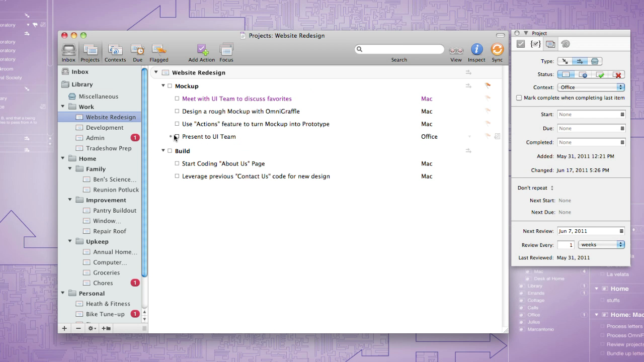644x362 pixels.
Task: Set project type to single actions (box icon)
Action: coord(594,61)
